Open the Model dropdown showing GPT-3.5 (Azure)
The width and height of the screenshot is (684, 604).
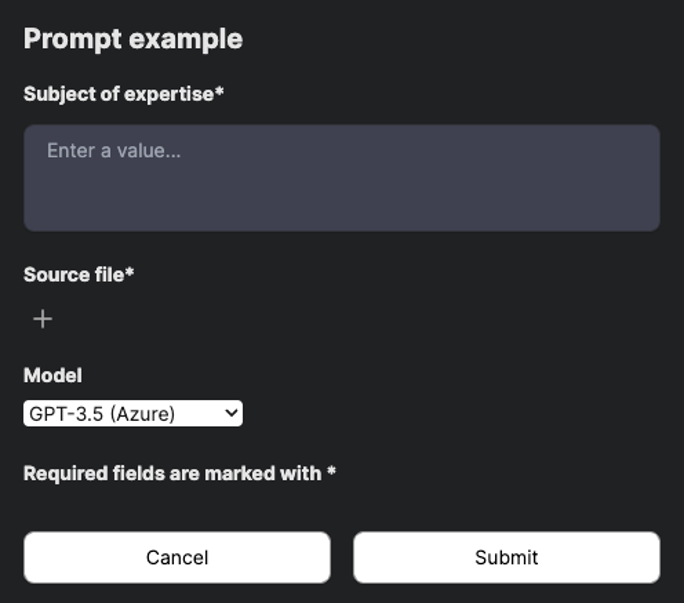132,413
